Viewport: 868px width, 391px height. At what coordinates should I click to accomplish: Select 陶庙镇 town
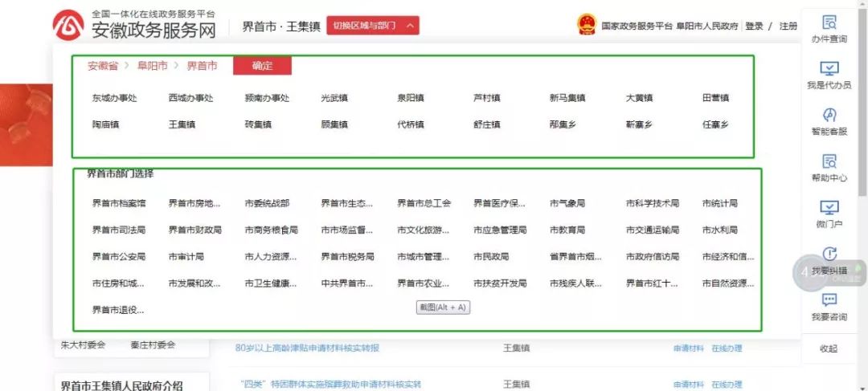click(106, 124)
